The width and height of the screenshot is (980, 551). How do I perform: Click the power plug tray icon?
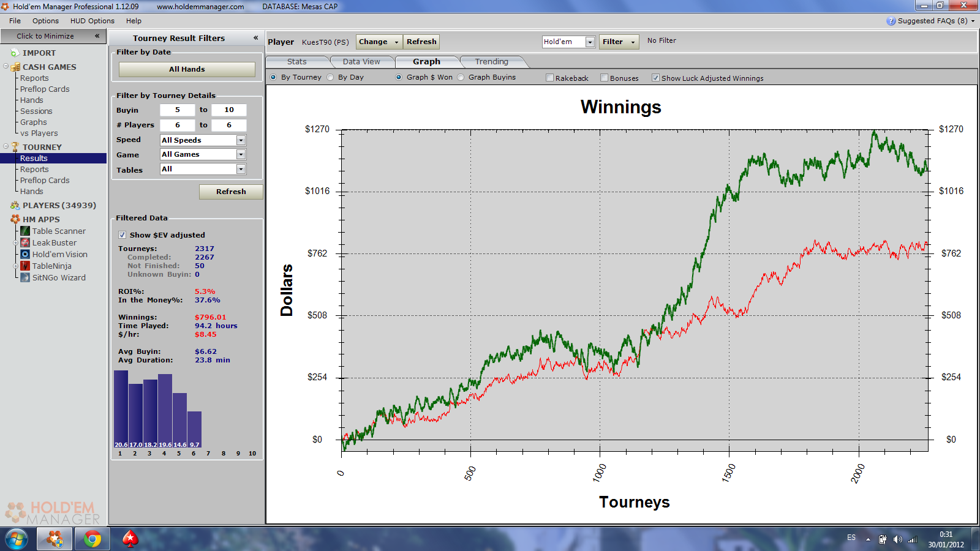[883, 539]
